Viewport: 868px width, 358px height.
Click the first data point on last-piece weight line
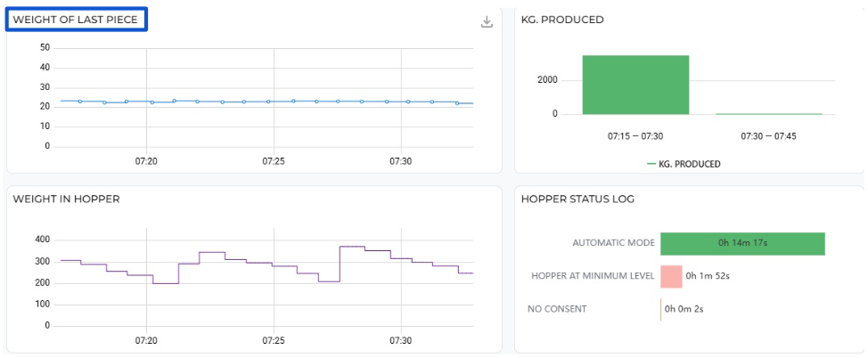79,102
